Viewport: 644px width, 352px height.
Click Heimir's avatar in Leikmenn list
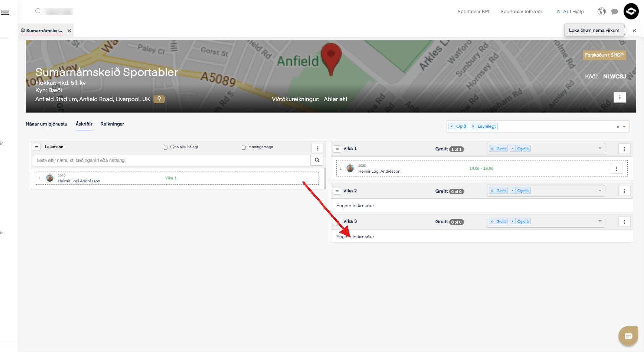click(x=50, y=178)
